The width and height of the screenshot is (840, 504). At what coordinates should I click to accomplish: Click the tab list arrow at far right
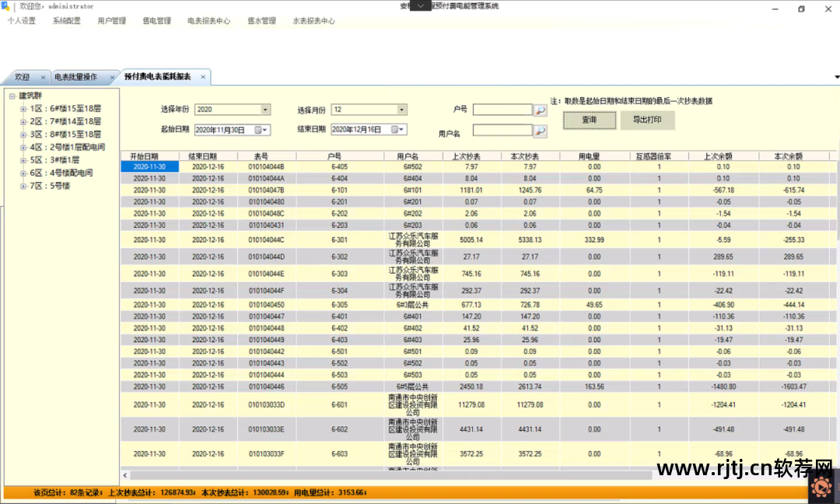click(837, 77)
